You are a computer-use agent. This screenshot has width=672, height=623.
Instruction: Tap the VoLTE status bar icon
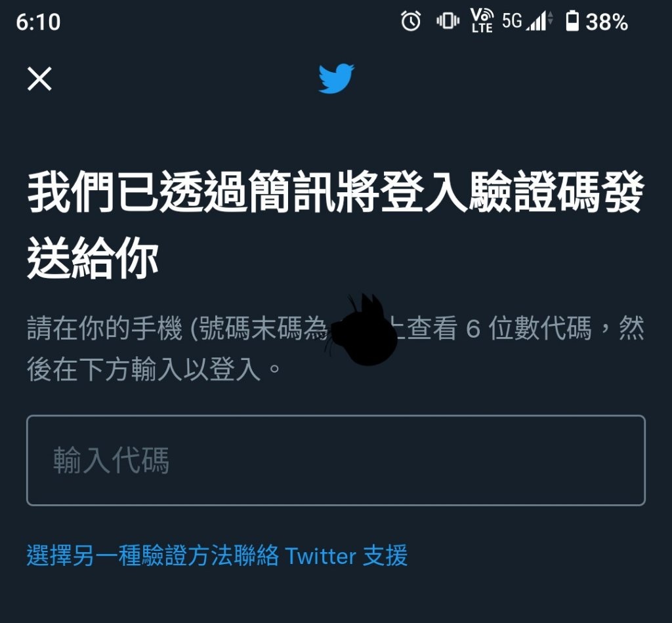click(x=482, y=20)
